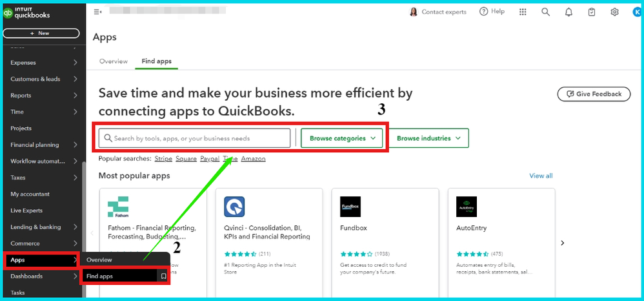
Task: Click the sidebar vertical scrollbar
Action: tap(84, 228)
